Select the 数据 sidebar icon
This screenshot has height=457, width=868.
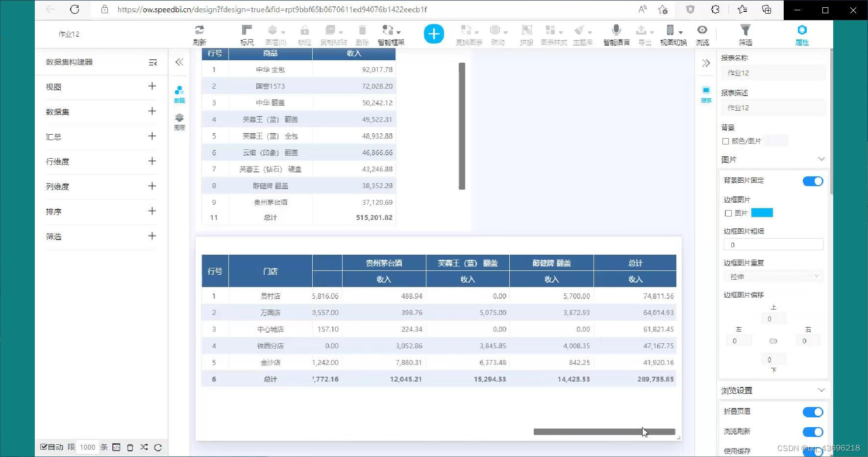pyautogui.click(x=179, y=95)
